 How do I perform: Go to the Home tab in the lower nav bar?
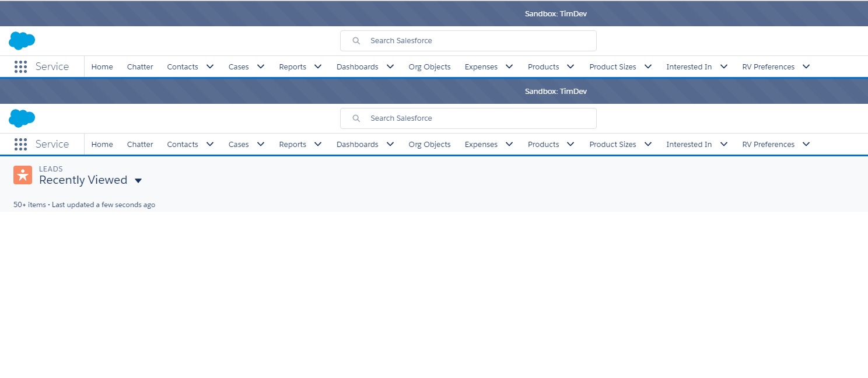(x=102, y=144)
